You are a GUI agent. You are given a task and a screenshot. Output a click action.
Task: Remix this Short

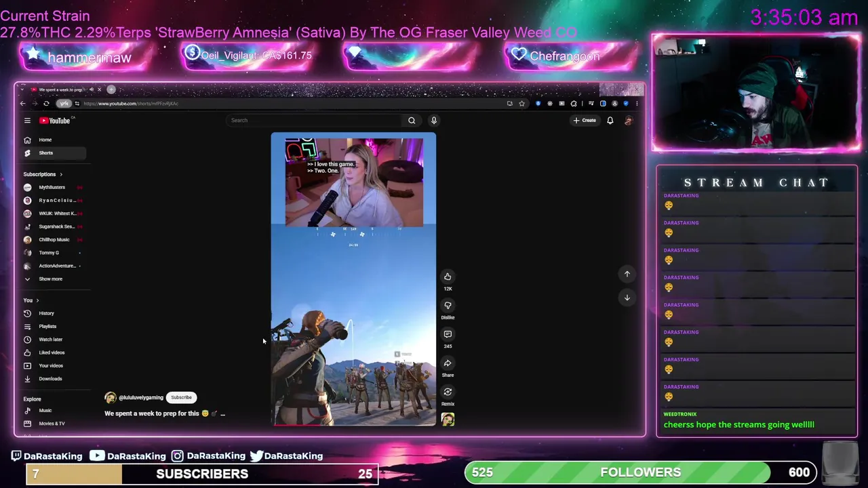448,392
